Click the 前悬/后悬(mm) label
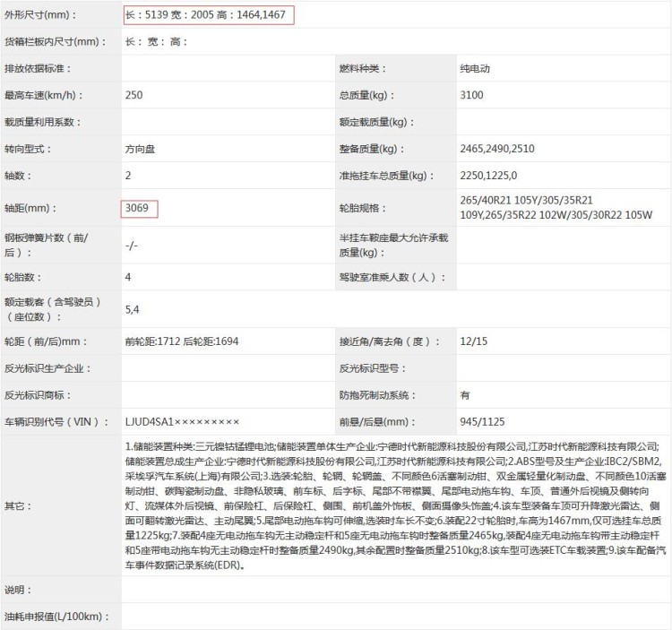The width and height of the screenshot is (672, 630). click(377, 422)
